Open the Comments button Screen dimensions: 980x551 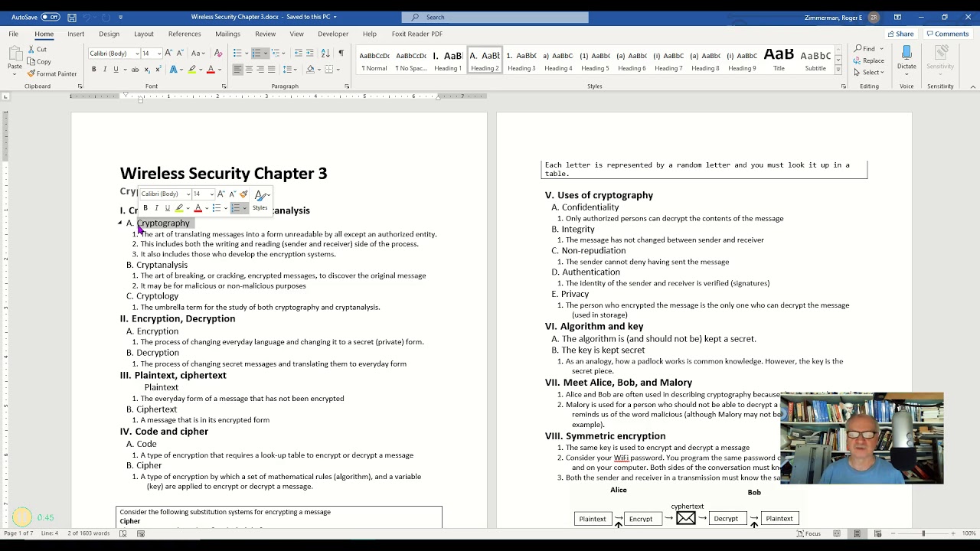click(947, 34)
